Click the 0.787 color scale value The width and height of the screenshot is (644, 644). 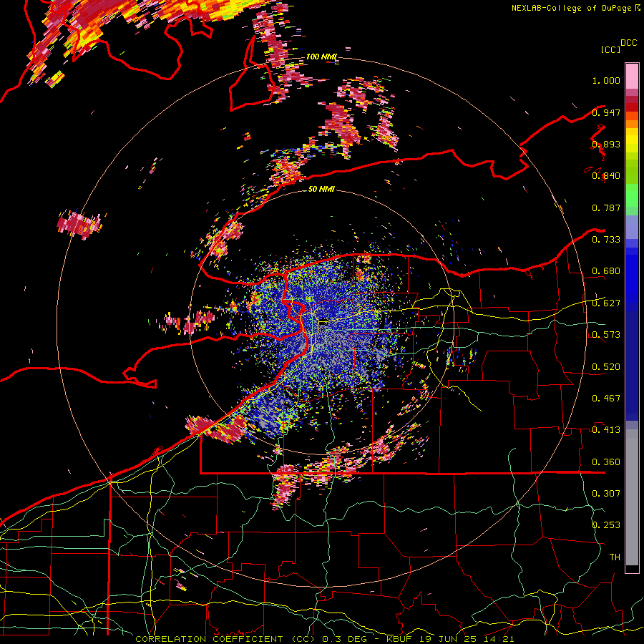pos(606,208)
